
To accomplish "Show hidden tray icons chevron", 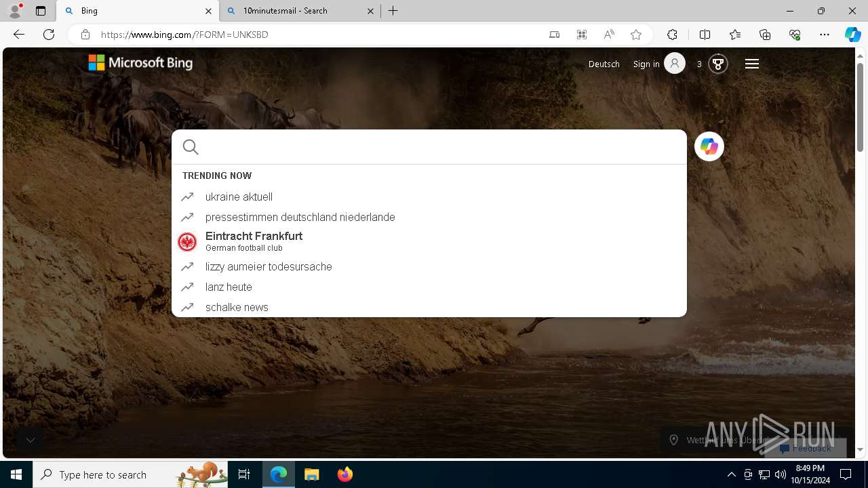I will 731,474.
